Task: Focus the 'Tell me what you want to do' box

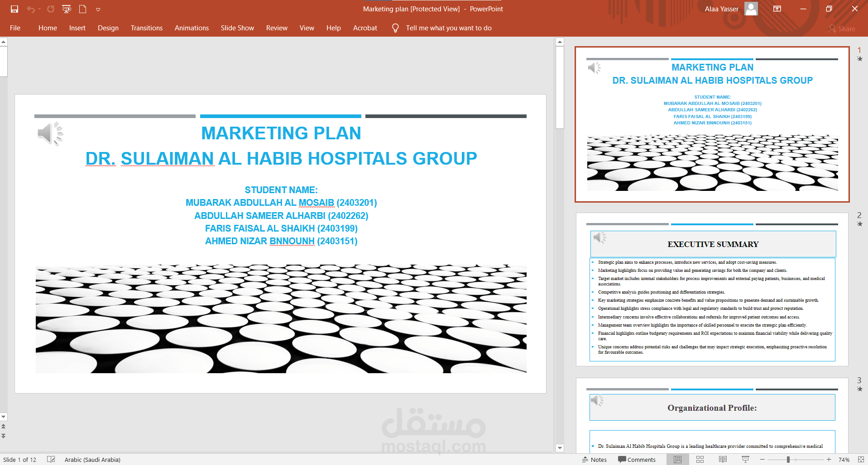Action: coord(449,28)
